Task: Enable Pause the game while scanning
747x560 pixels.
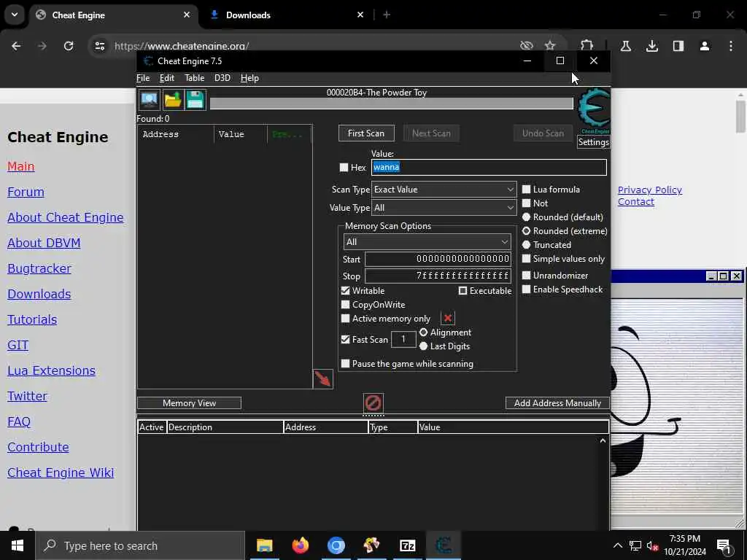Action: [346, 363]
